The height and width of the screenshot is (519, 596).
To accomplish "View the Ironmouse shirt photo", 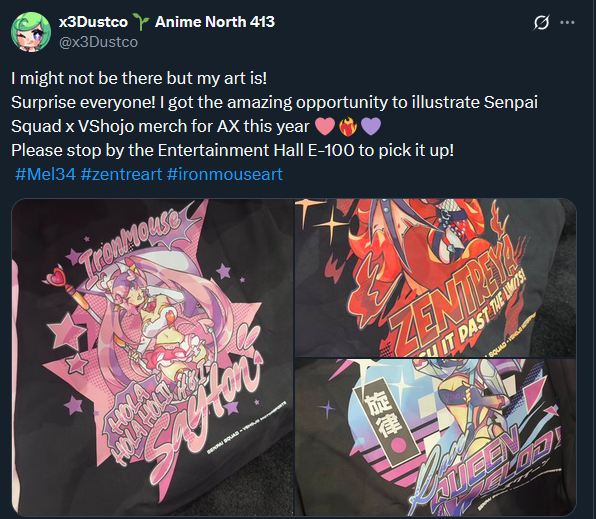I will (152, 357).
